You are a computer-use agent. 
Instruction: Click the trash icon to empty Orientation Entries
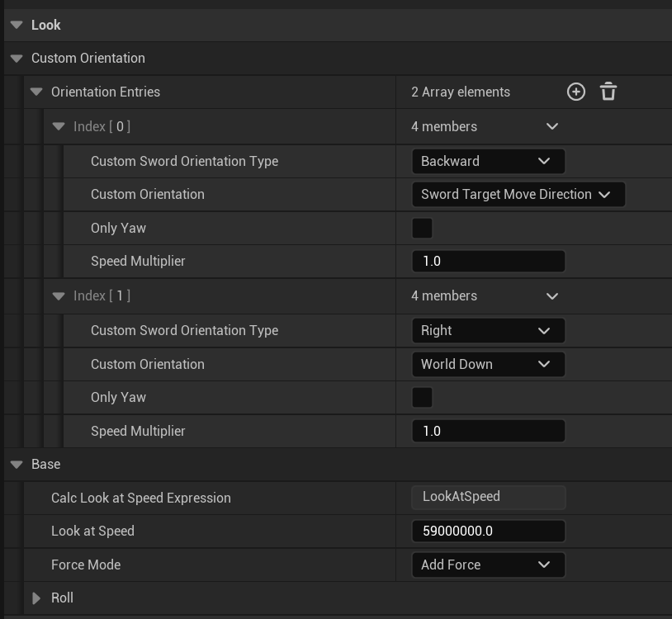[608, 92]
